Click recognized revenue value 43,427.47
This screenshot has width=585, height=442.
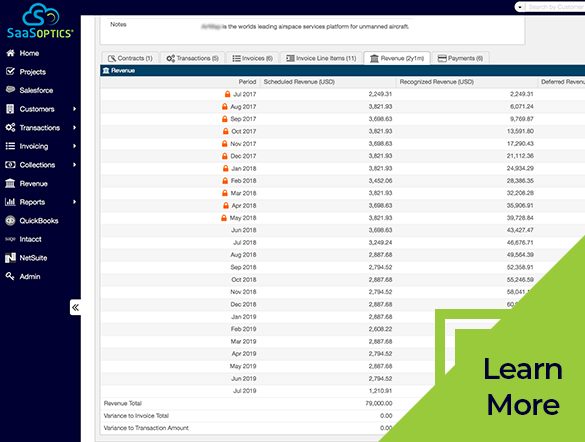520,230
